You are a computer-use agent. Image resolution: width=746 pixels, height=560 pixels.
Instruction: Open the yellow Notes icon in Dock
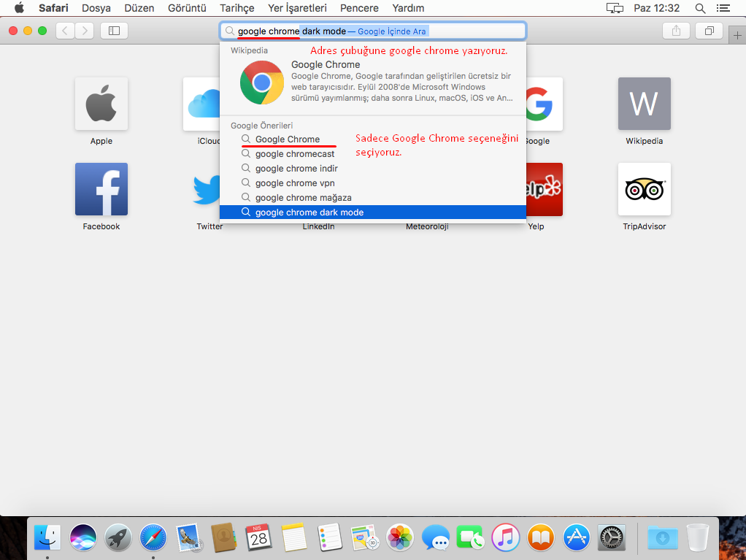[x=293, y=537]
